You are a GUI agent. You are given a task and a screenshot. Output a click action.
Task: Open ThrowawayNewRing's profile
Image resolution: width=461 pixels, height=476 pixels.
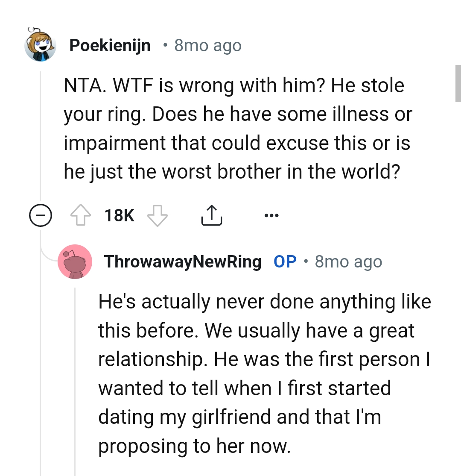pyautogui.click(x=183, y=262)
